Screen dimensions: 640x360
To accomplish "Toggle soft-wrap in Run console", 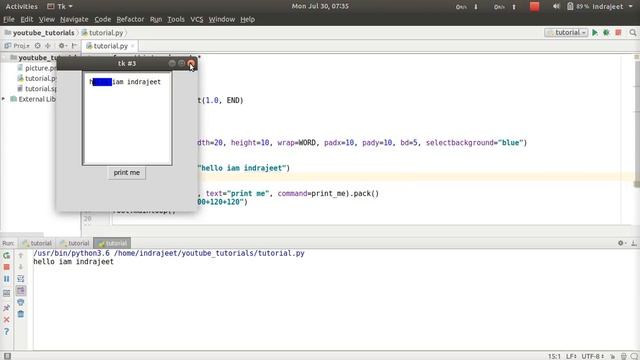I will pyautogui.click(x=21, y=279).
